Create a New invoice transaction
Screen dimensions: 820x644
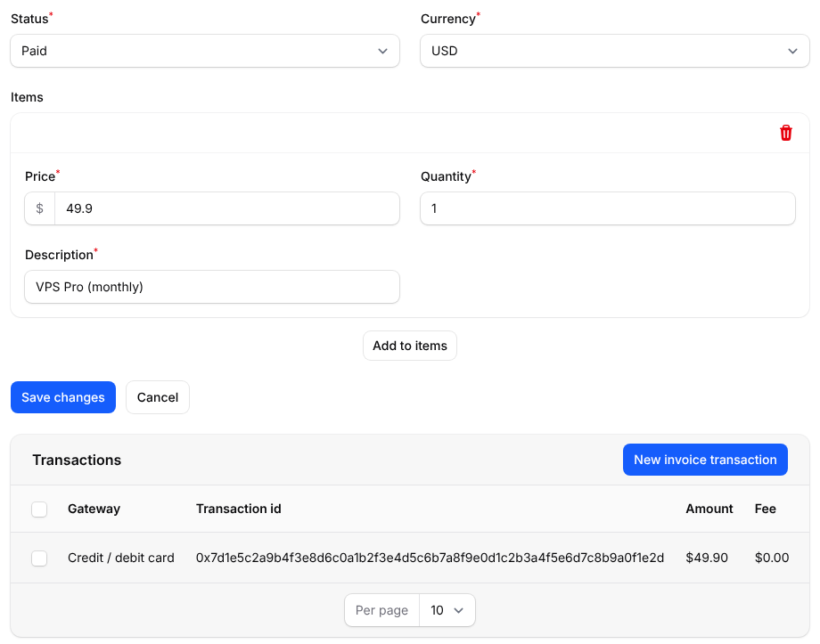705,460
